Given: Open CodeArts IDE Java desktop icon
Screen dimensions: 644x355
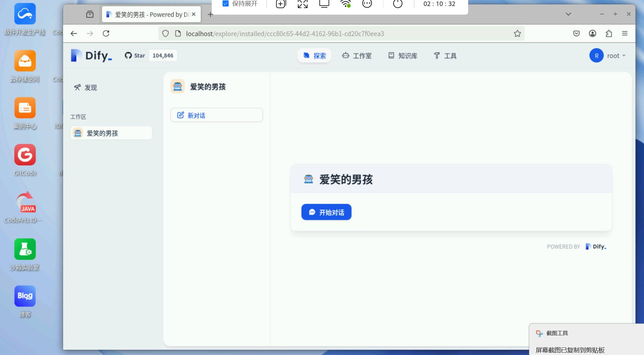Looking at the screenshot, I should (x=24, y=207).
